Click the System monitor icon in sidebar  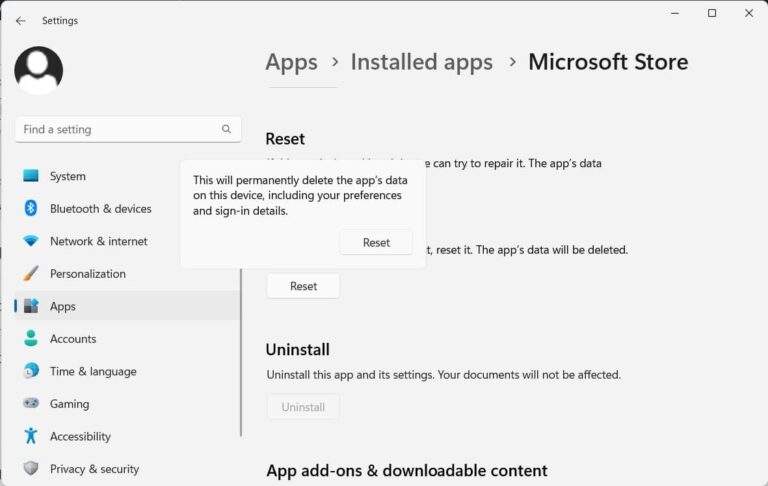[31, 176]
